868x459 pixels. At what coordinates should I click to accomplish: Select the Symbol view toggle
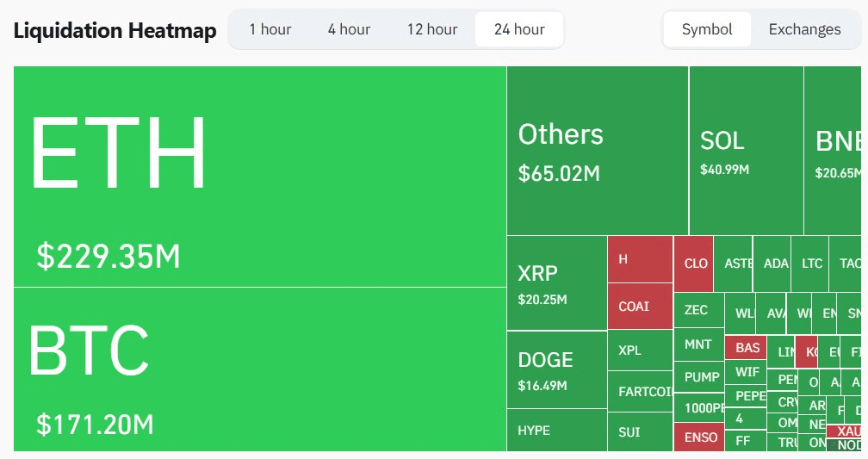(x=707, y=29)
